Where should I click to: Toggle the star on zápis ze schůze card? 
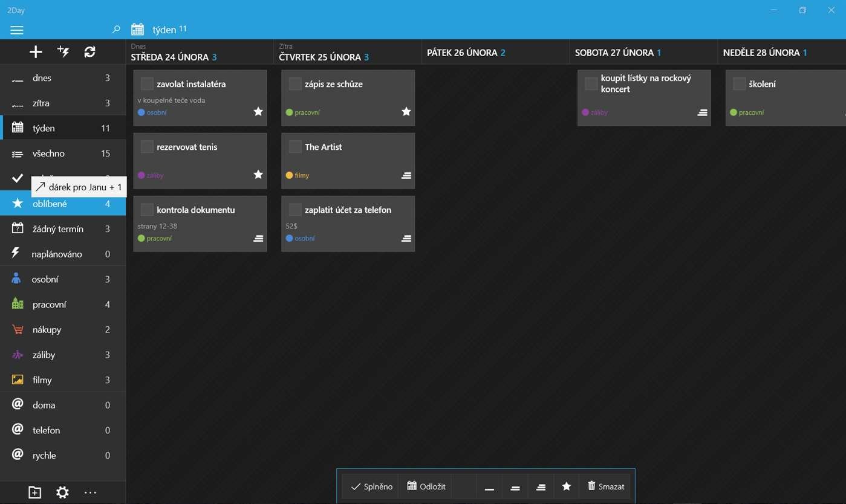tap(406, 111)
